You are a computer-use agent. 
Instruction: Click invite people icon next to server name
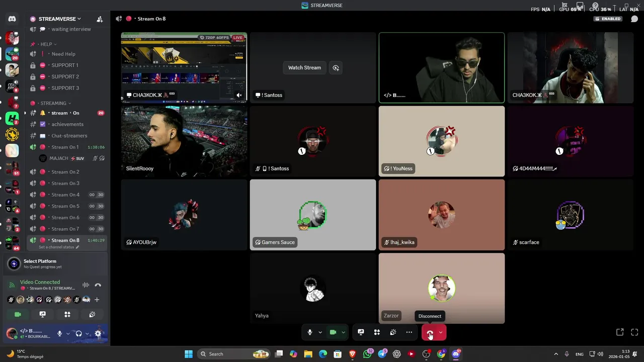[x=100, y=19]
